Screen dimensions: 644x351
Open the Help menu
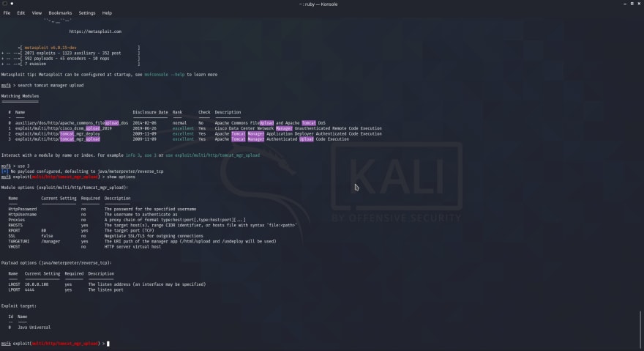(107, 12)
